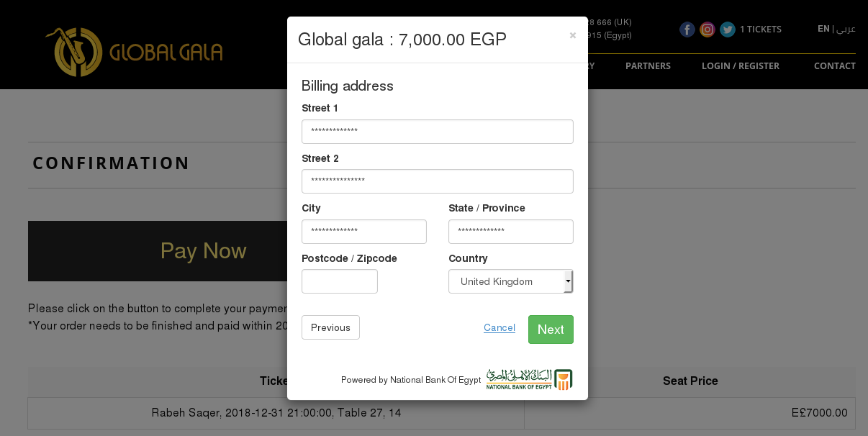Image resolution: width=868 pixels, height=436 pixels.
Task: Click the Postcode / Zipcode field
Action: click(340, 281)
